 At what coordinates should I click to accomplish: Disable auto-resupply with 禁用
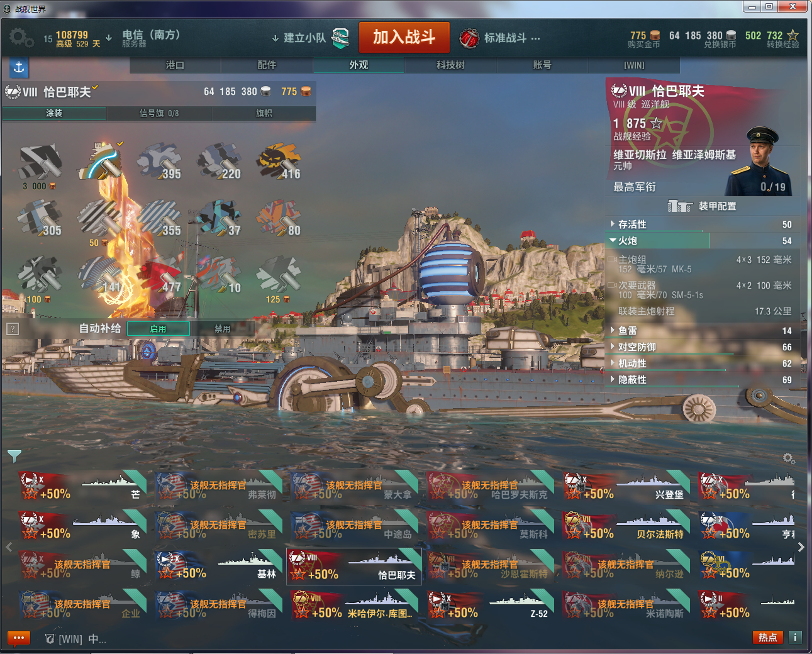click(x=222, y=329)
